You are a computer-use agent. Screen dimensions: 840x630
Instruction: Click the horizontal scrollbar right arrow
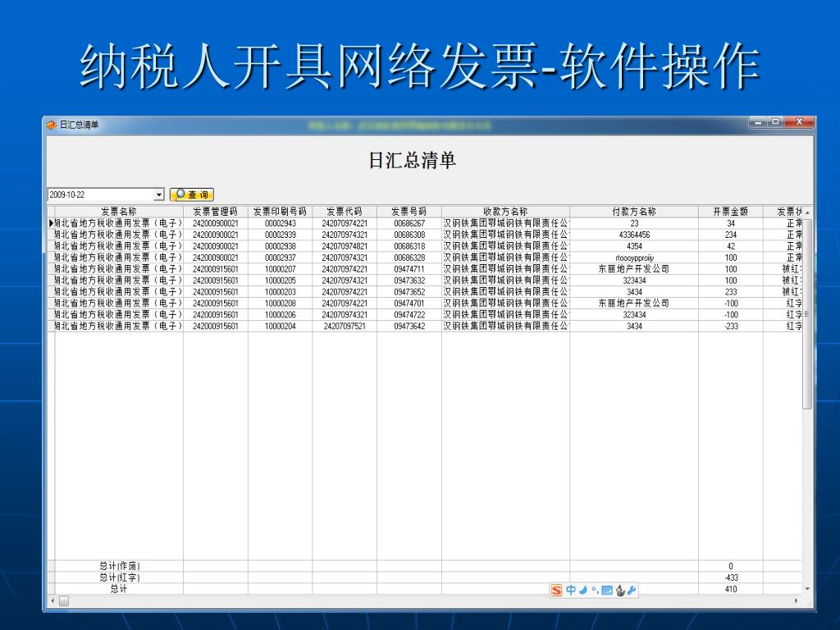(x=797, y=601)
